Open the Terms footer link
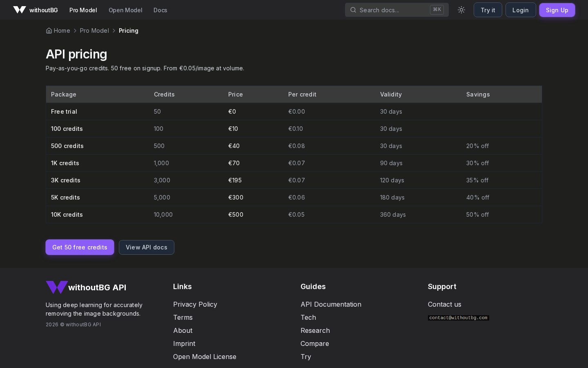 (183, 317)
